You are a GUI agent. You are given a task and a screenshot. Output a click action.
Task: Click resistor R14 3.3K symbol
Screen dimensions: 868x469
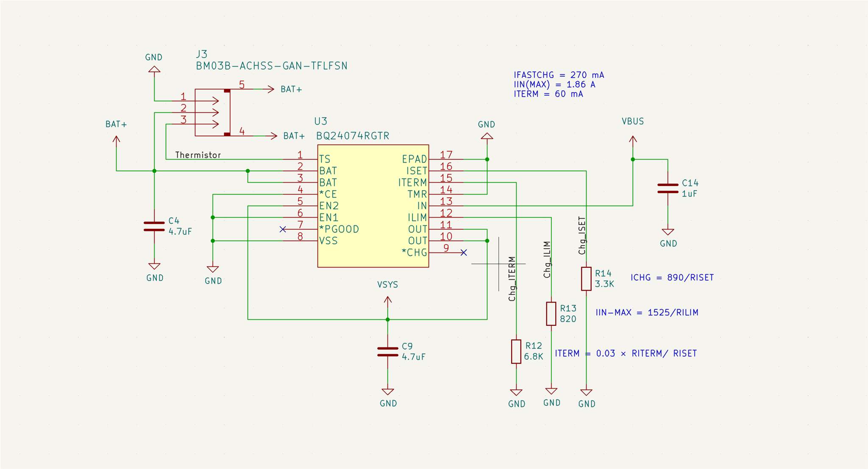click(x=586, y=279)
